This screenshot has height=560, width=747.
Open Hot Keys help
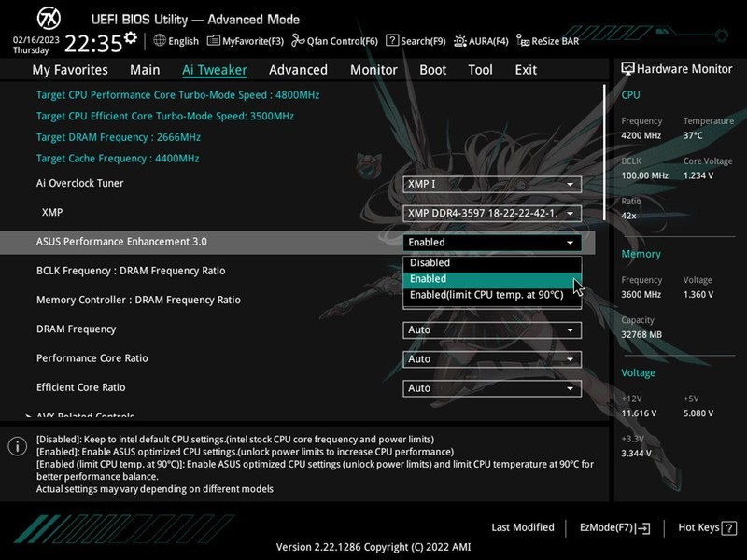[x=707, y=527]
